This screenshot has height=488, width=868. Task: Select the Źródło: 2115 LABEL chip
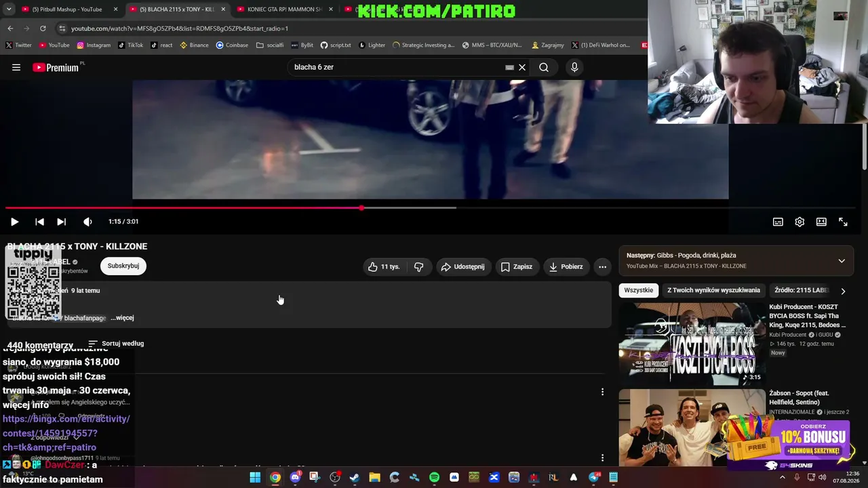coord(802,290)
